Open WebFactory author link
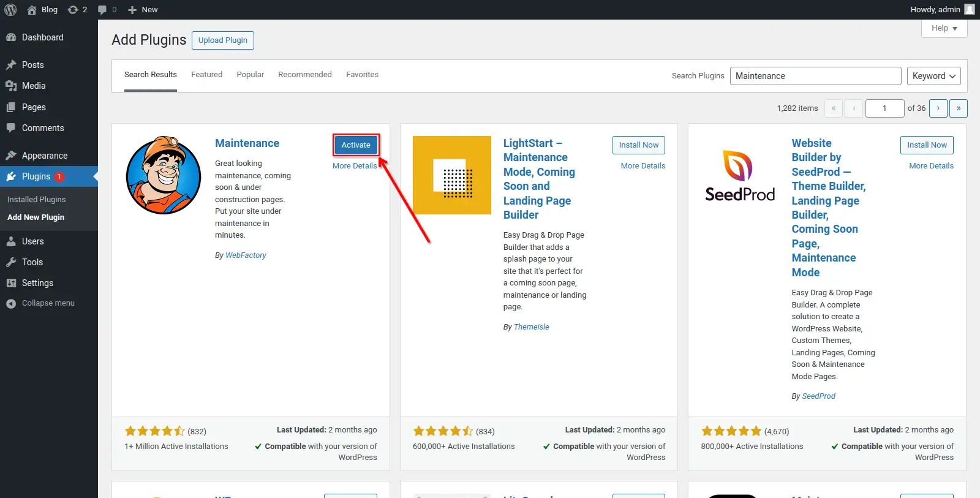Screen dimensions: 980x498 tap(246, 255)
